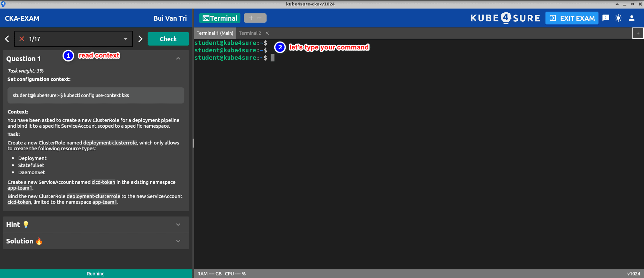Switch to the Terminal 2 tab
The height and width of the screenshot is (278, 644).
250,33
